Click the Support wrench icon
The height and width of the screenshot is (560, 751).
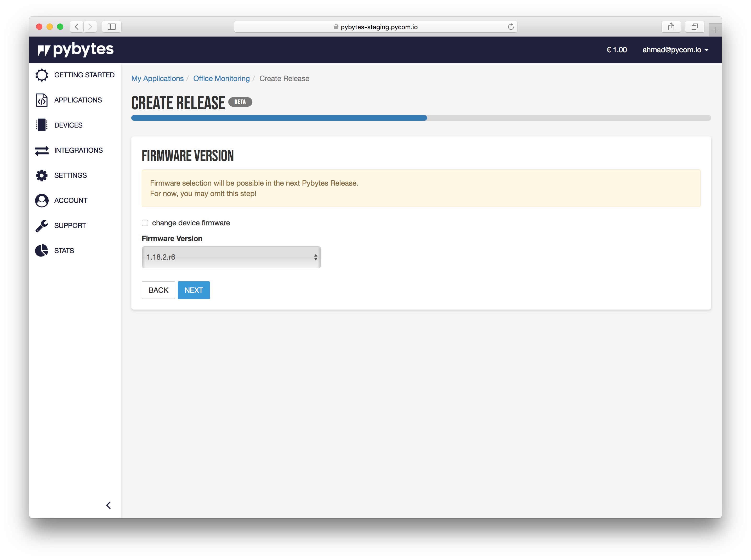(42, 225)
